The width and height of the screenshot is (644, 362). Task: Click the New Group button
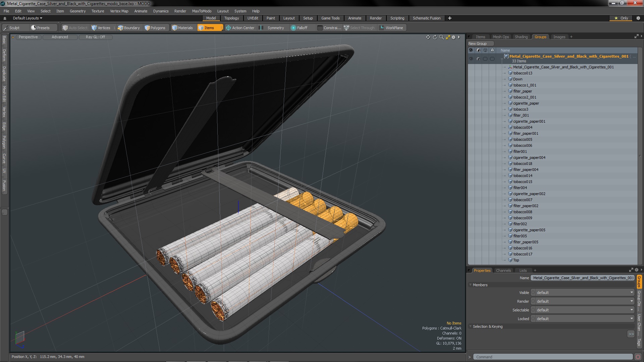[480, 44]
